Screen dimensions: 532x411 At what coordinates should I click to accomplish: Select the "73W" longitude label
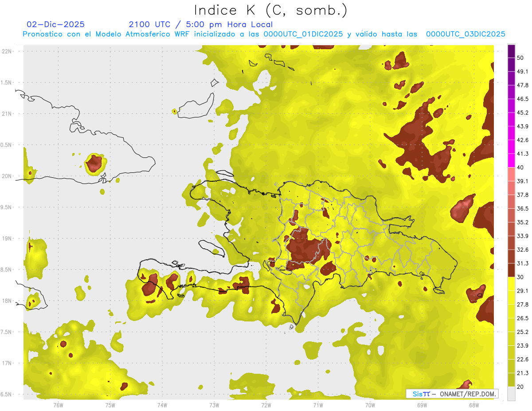pos(214,405)
